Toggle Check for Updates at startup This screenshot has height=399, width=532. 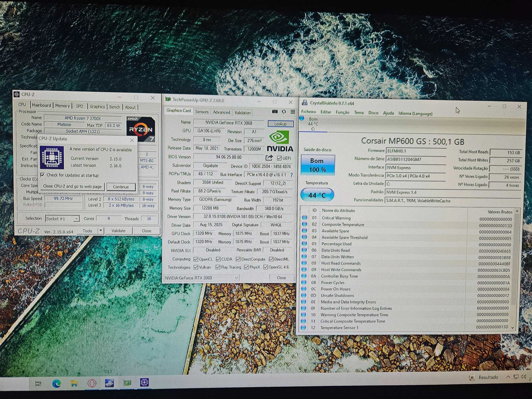(42, 175)
